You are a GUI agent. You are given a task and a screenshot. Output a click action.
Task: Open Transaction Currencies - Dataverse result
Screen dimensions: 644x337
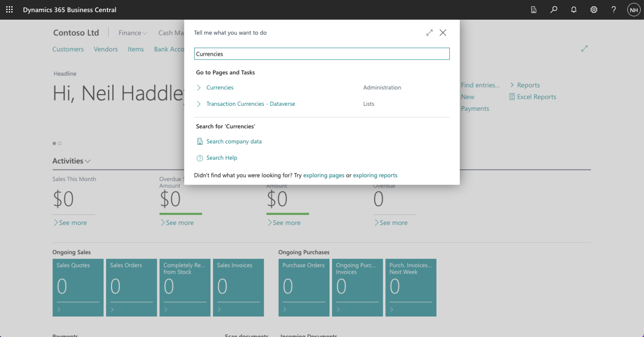[251, 104]
